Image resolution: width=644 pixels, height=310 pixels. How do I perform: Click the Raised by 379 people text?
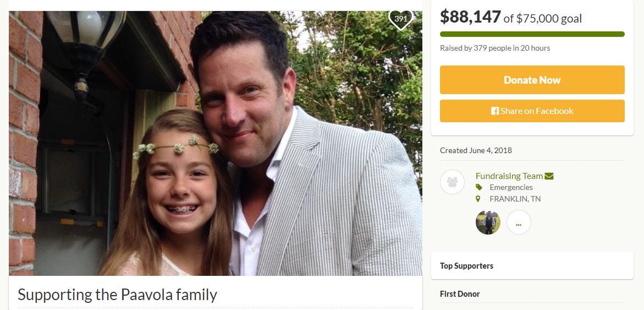pos(495,48)
